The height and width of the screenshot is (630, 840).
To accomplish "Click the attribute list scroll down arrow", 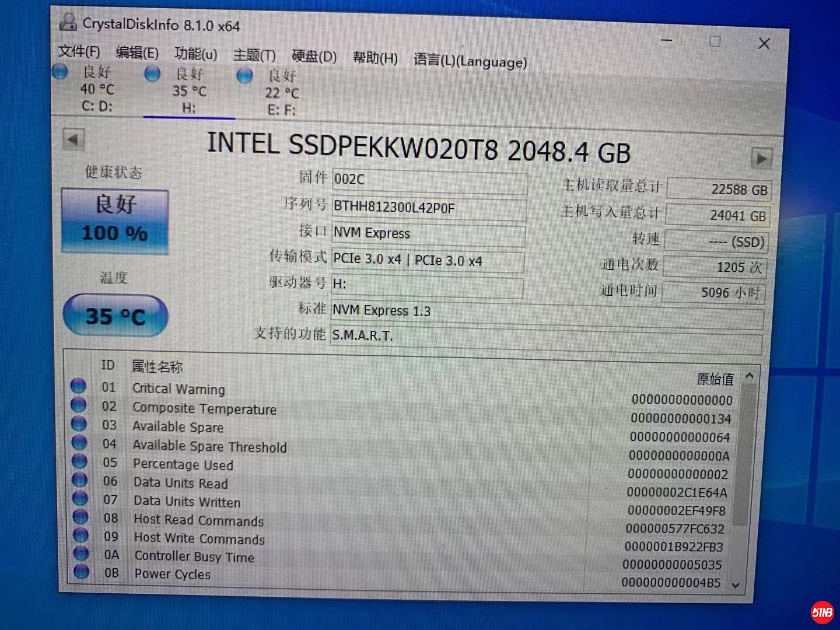I will pyautogui.click(x=736, y=585).
